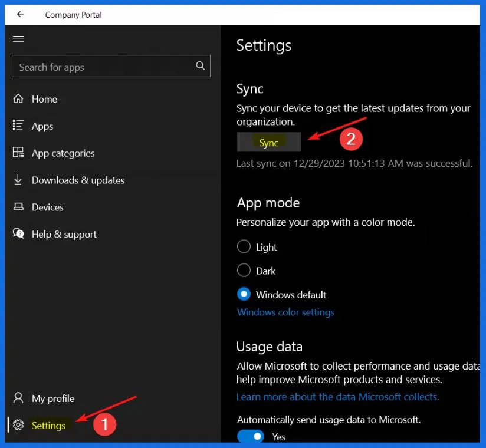Click the Home house icon

pos(18,99)
